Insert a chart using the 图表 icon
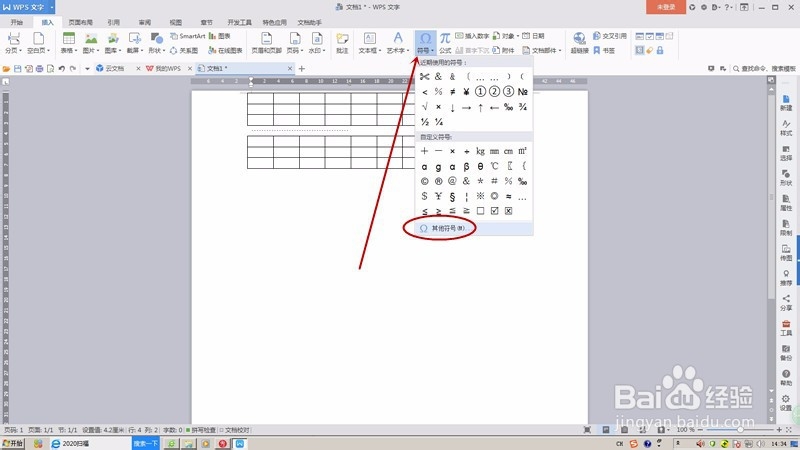Screen dimensions: 800x450 220,36
